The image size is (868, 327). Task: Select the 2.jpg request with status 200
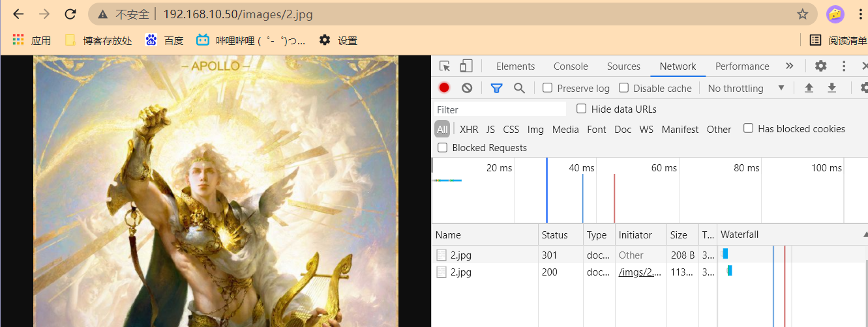click(x=650, y=272)
